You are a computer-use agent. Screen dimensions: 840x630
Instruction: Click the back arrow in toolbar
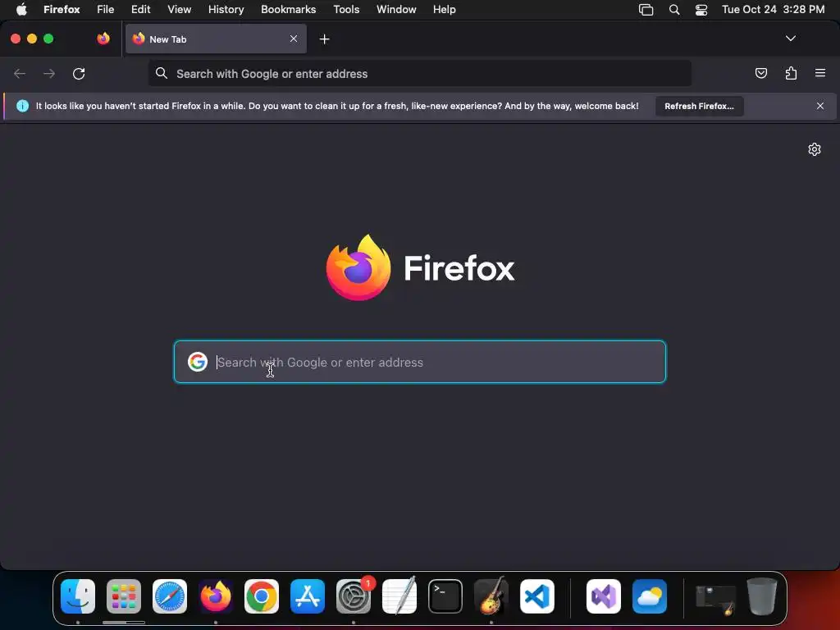click(x=20, y=73)
